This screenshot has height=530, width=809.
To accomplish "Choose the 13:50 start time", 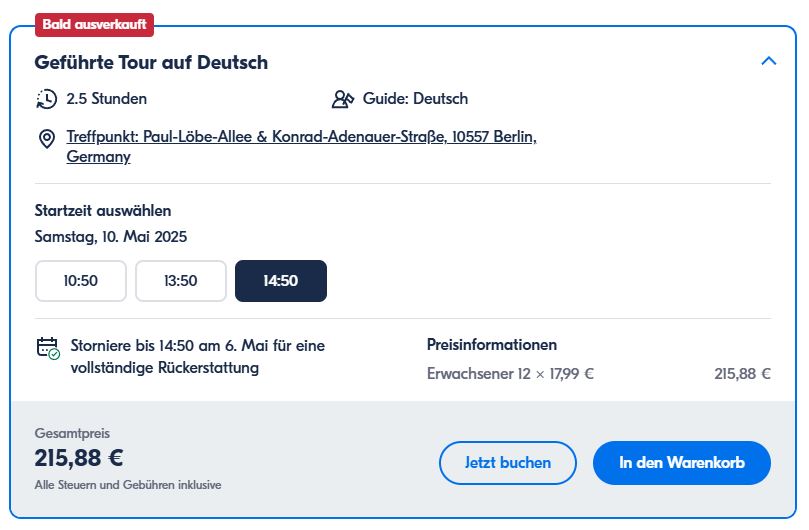I will [181, 281].
